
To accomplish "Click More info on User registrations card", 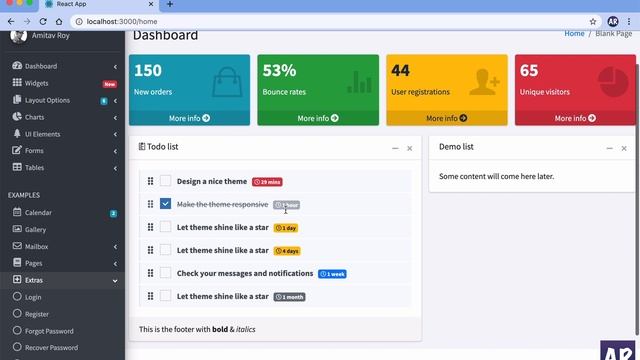I will (x=447, y=118).
